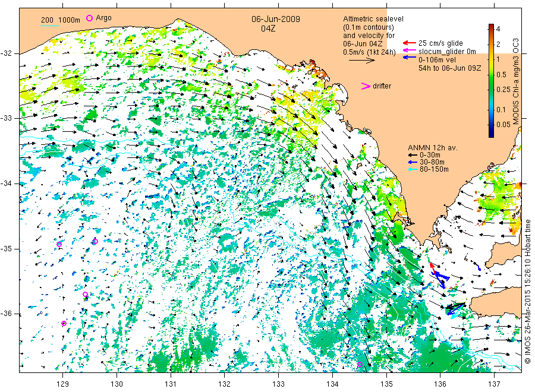Click the '06-Jun-2009' date label
Screen dimensions: 535x392
coord(276,19)
